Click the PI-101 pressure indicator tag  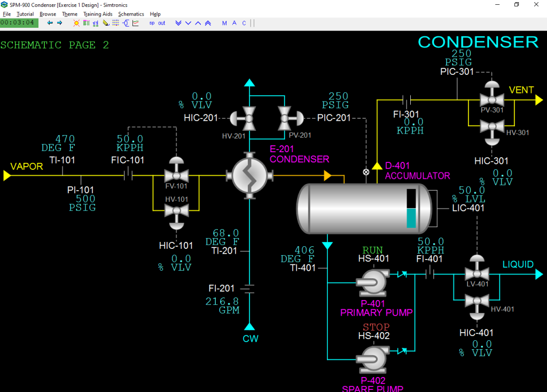pyautogui.click(x=81, y=190)
